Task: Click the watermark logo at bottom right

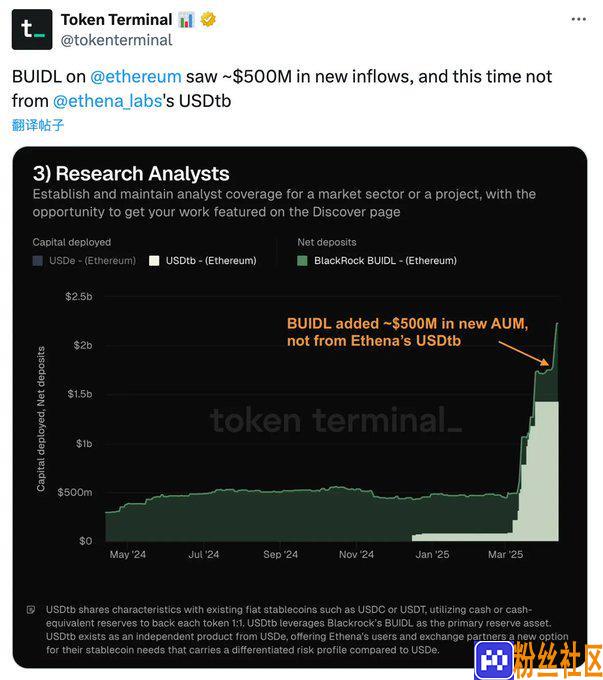Action: pyautogui.click(x=538, y=660)
